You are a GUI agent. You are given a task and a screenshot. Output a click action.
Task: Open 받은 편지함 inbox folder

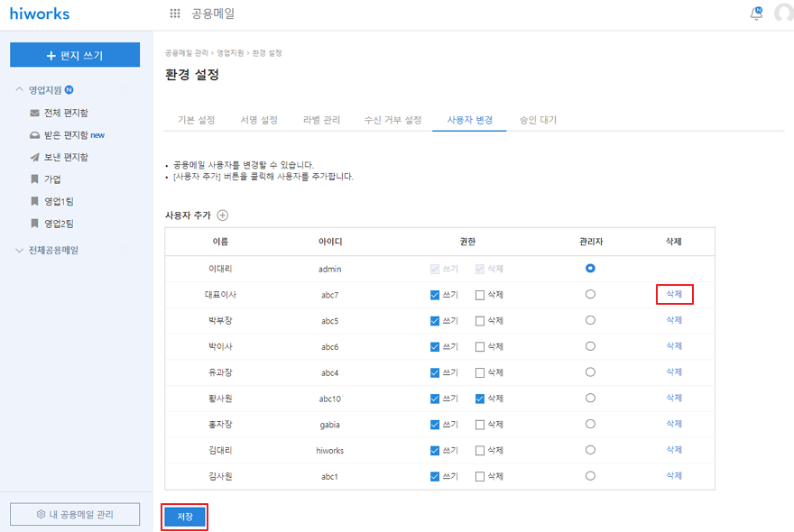click(34, 135)
